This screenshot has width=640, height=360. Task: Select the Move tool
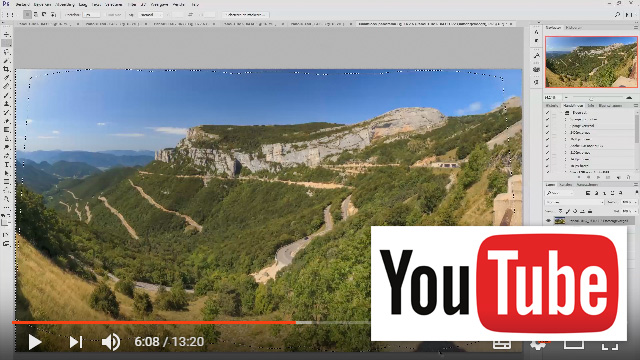pos(7,35)
